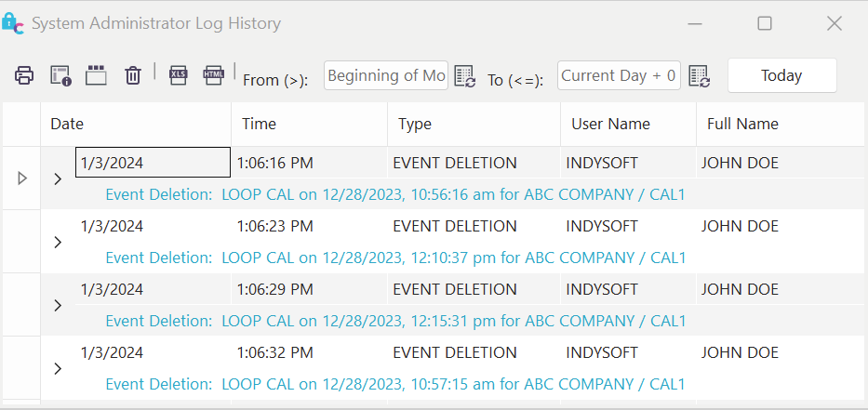868x410 pixels.
Task: Click the row indicator arrow of first row
Action: [22, 178]
